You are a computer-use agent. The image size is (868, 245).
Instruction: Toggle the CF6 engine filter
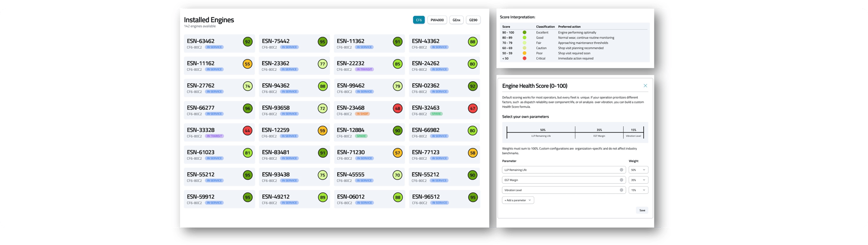pyautogui.click(x=419, y=20)
